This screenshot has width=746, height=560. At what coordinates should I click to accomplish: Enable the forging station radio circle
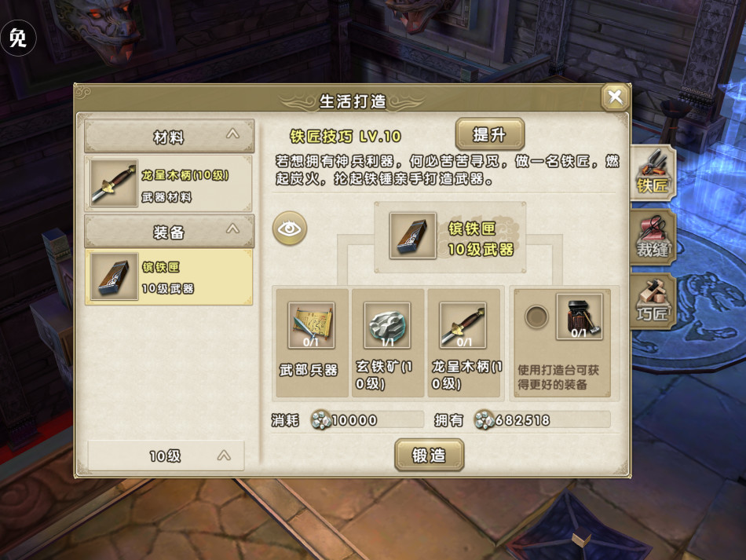tap(536, 317)
